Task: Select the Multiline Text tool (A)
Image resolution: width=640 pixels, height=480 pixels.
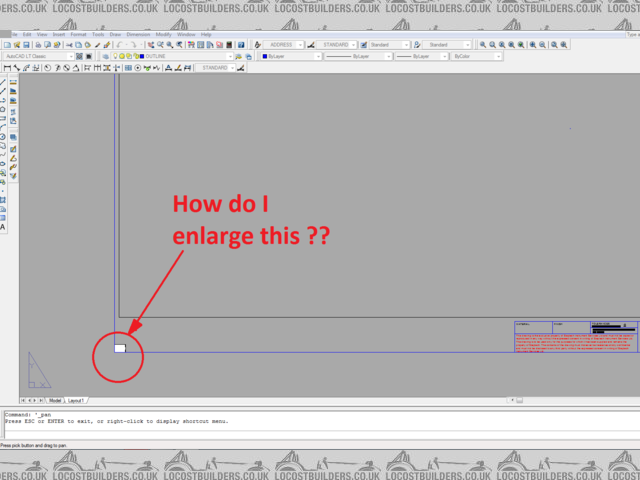Action: (x=3, y=227)
